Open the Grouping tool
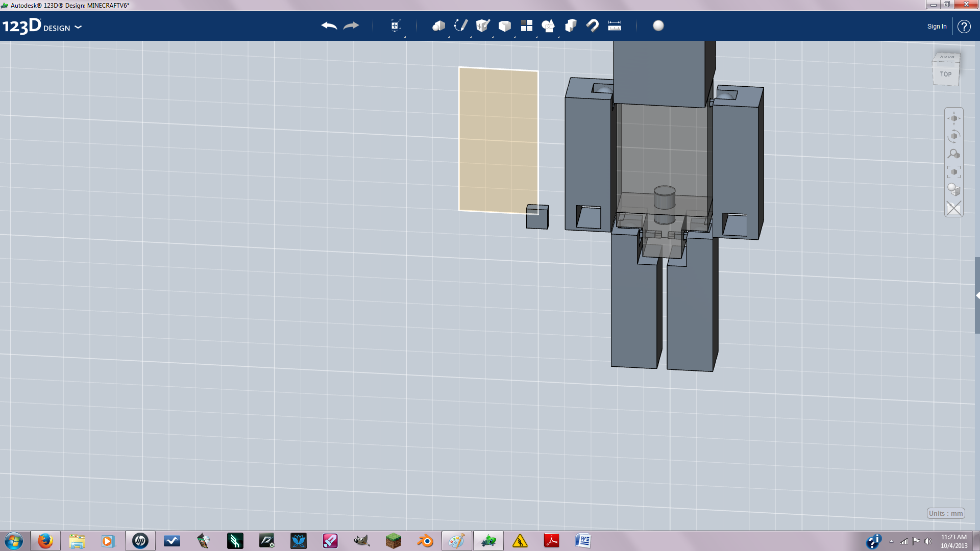Screen dimensions: 980x551 click(x=548, y=26)
